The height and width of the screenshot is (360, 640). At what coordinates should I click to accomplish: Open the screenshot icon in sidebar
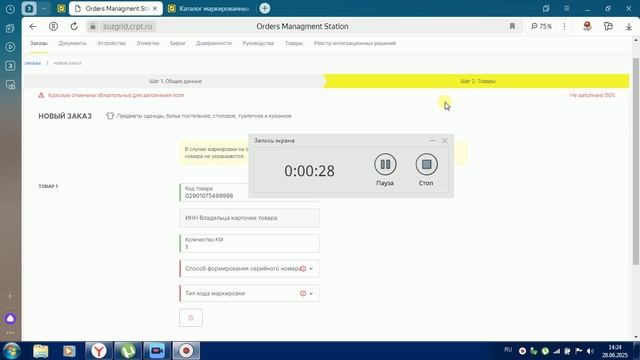point(10,85)
